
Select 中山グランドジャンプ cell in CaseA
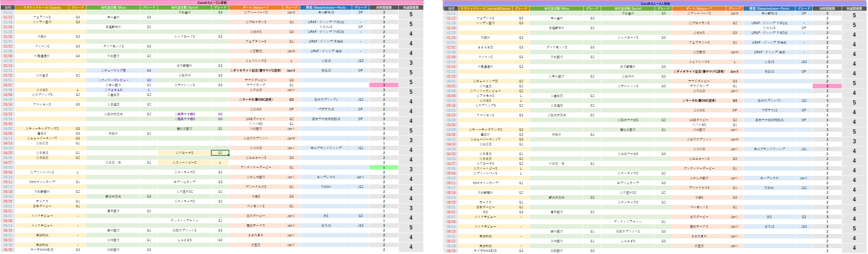(326, 148)
